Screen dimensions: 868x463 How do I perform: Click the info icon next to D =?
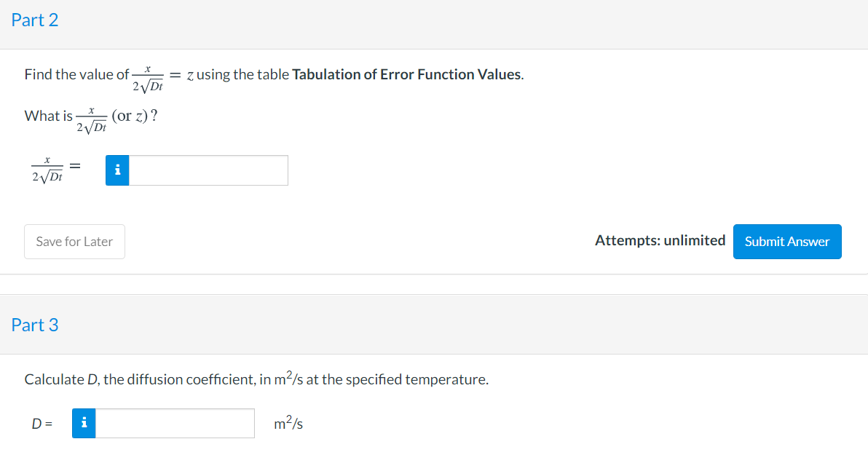click(x=84, y=423)
